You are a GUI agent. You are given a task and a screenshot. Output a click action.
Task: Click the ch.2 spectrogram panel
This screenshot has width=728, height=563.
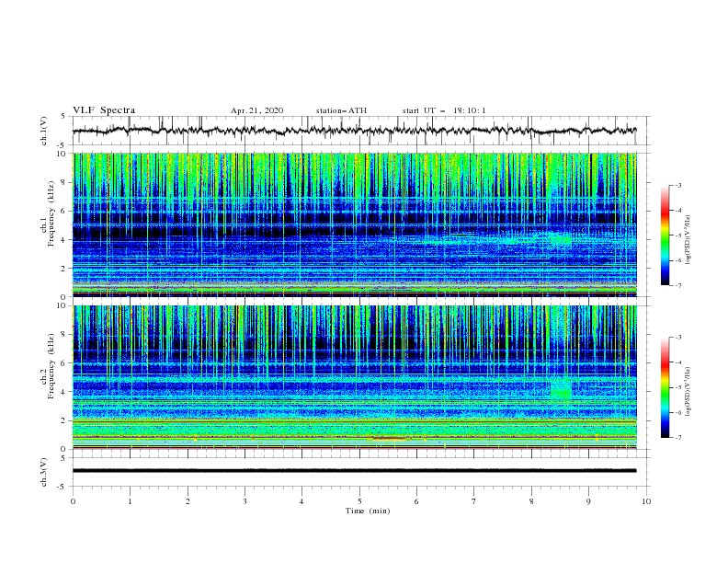click(355, 377)
